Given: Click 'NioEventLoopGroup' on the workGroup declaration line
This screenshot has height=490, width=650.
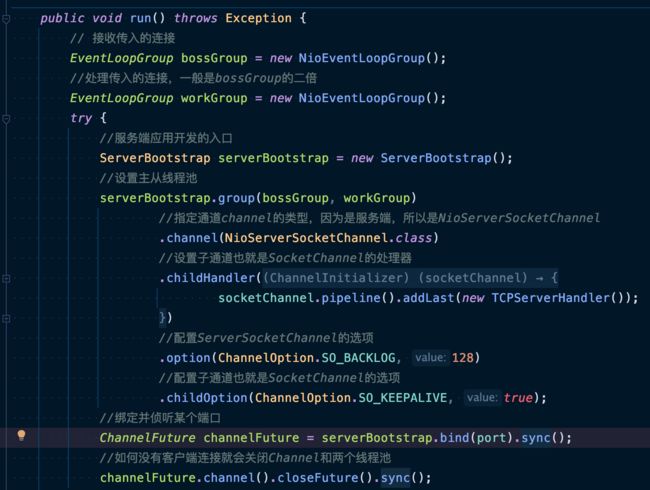Looking at the screenshot, I should (361, 98).
